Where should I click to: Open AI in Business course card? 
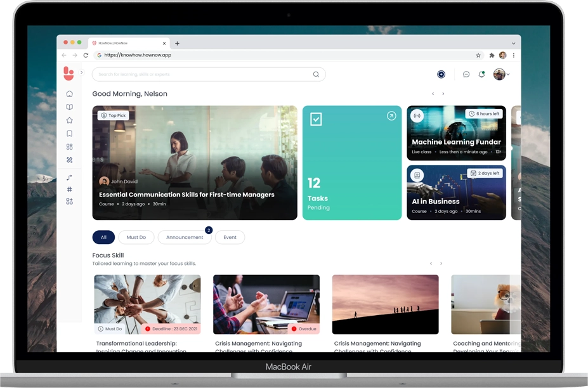tap(456, 192)
